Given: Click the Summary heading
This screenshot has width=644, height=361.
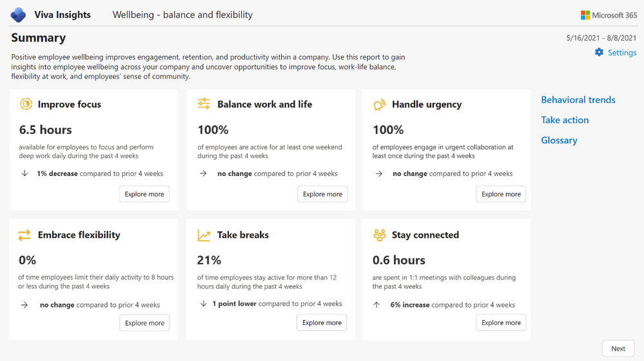Looking at the screenshot, I should pyautogui.click(x=39, y=38).
